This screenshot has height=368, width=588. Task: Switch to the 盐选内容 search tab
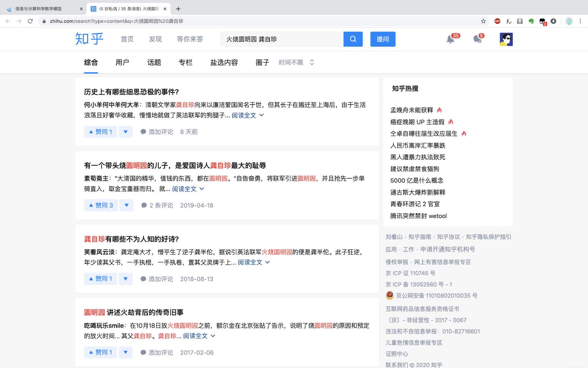coord(224,62)
